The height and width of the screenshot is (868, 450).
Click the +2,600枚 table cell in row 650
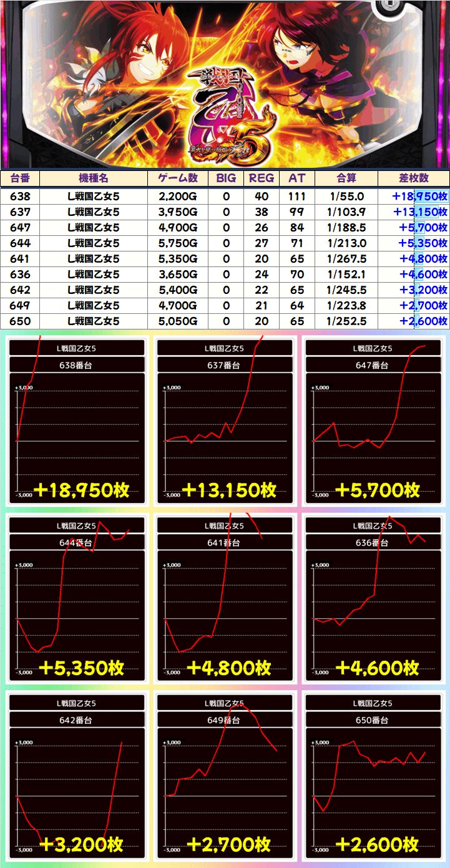coord(414,321)
